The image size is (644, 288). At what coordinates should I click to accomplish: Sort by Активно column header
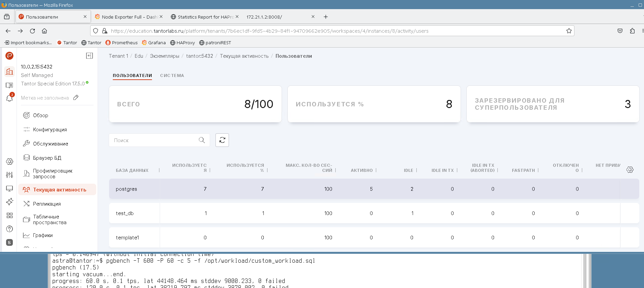coord(361,171)
